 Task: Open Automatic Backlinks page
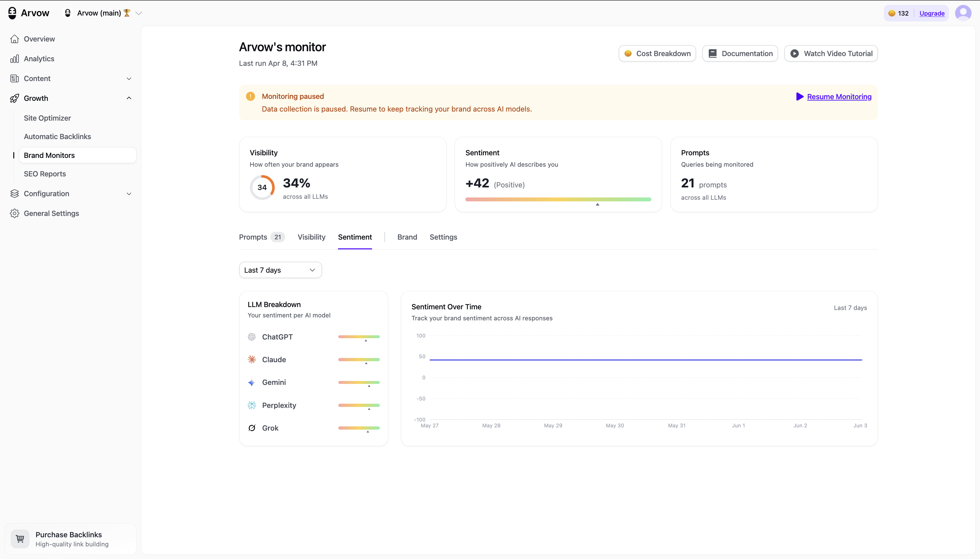click(x=57, y=137)
